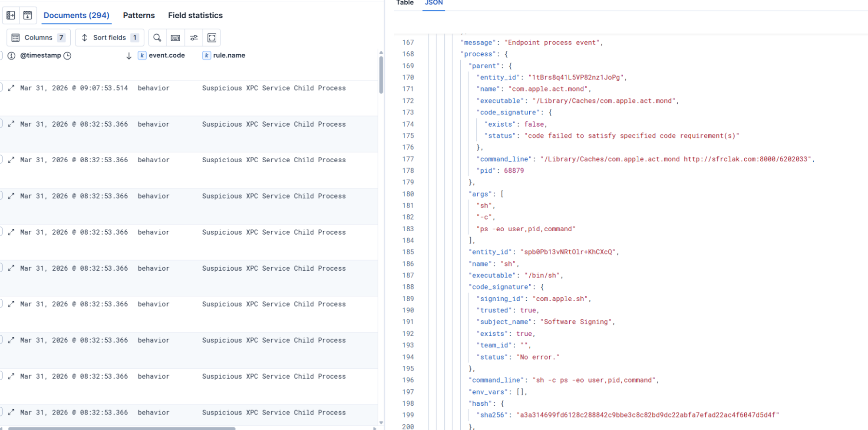Click the 09:07:53.514 timestamp cell
Viewport: 868px width, 430px height.
tap(74, 88)
